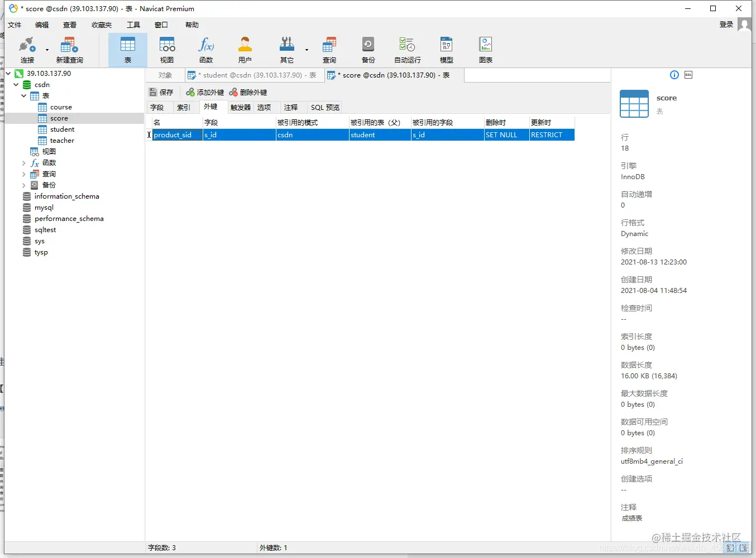Open the 自动运行 automation toolbar icon
This screenshot has width=756, height=558.
coord(408,50)
